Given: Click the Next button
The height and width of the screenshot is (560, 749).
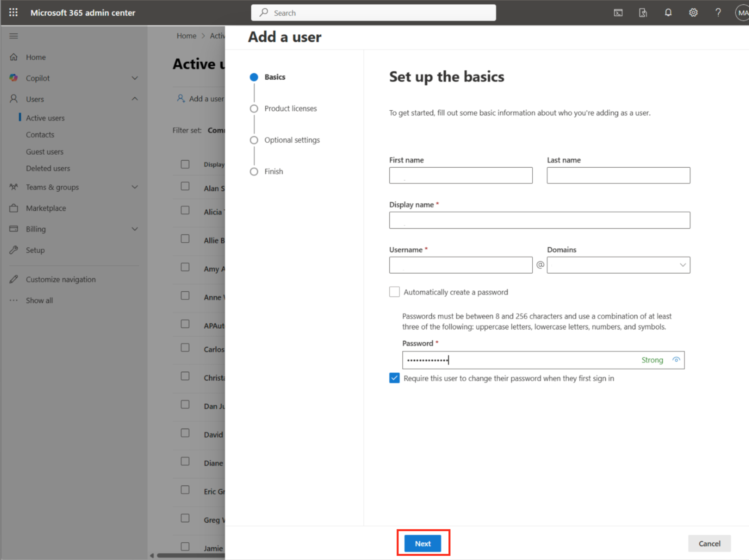Looking at the screenshot, I should [x=422, y=543].
